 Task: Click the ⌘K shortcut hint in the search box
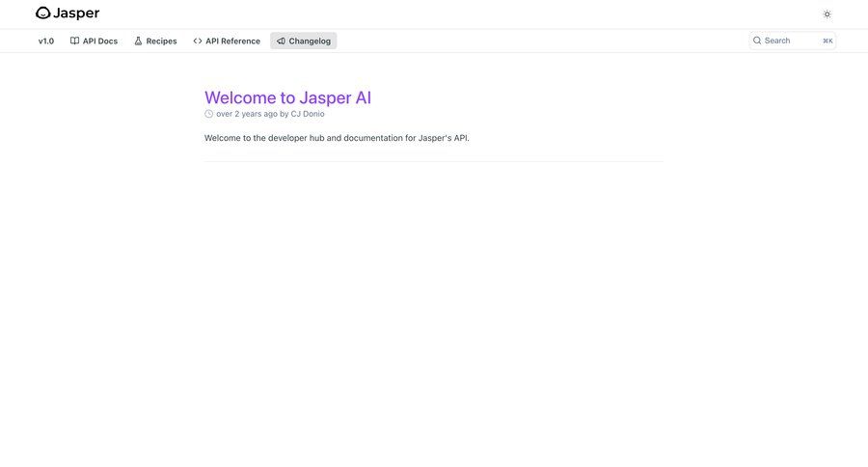pos(827,41)
